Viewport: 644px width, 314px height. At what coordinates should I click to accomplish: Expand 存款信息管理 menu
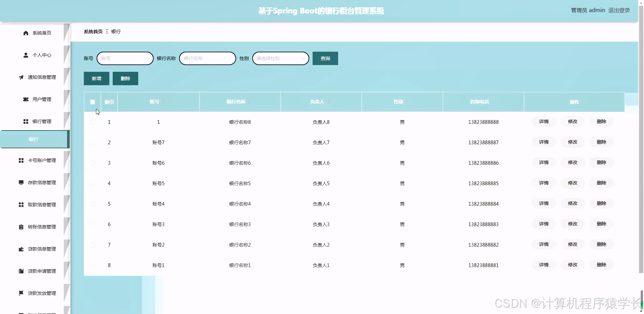click(35, 182)
